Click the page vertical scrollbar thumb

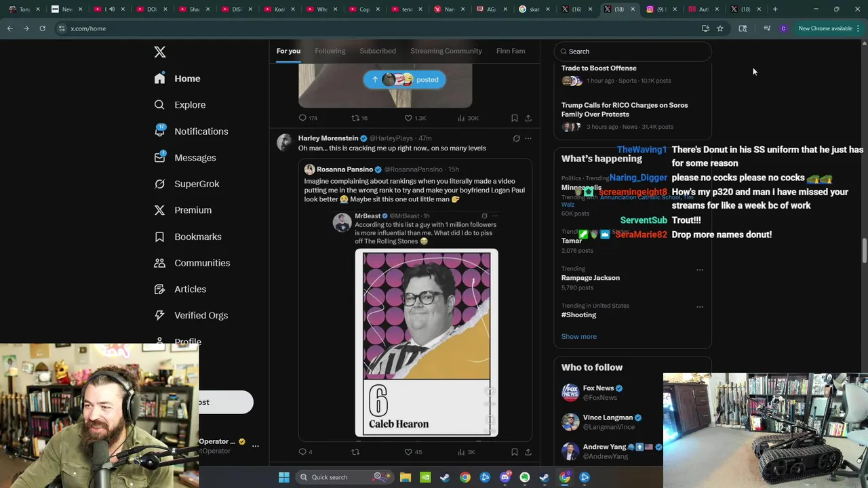click(864, 251)
